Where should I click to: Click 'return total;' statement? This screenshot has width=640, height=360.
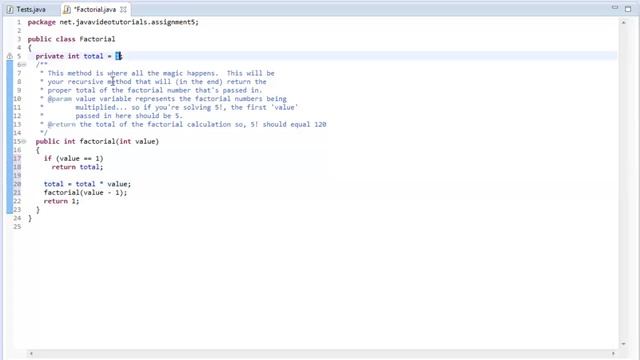[78, 167]
